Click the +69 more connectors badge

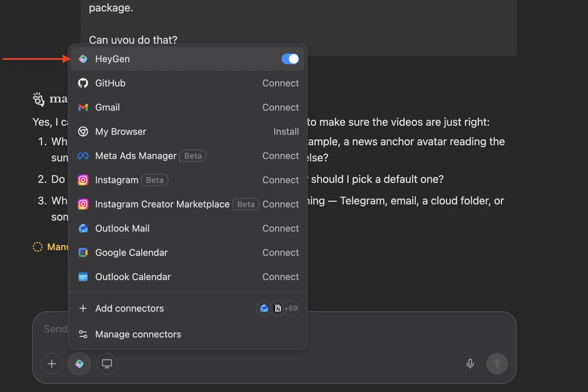(x=291, y=308)
